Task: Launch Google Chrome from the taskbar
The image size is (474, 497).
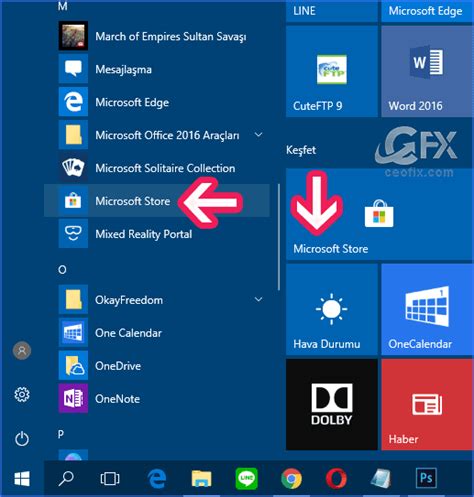Action: click(292, 479)
